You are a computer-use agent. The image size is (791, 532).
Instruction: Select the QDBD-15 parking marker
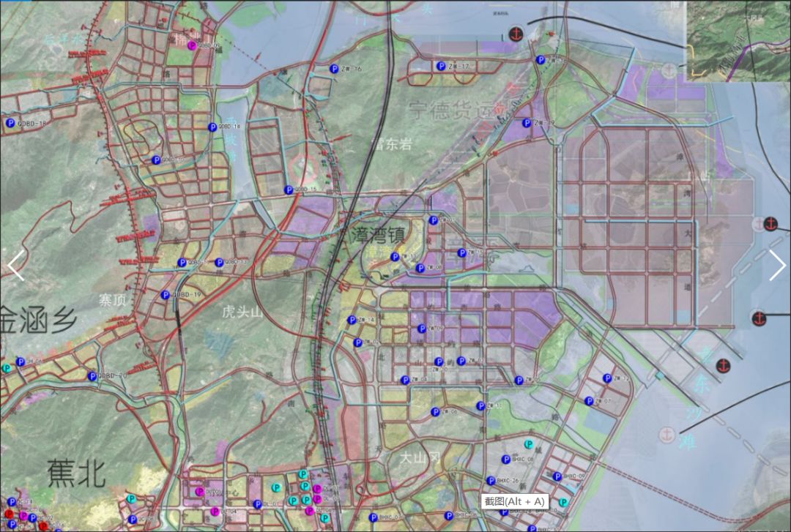(x=289, y=190)
